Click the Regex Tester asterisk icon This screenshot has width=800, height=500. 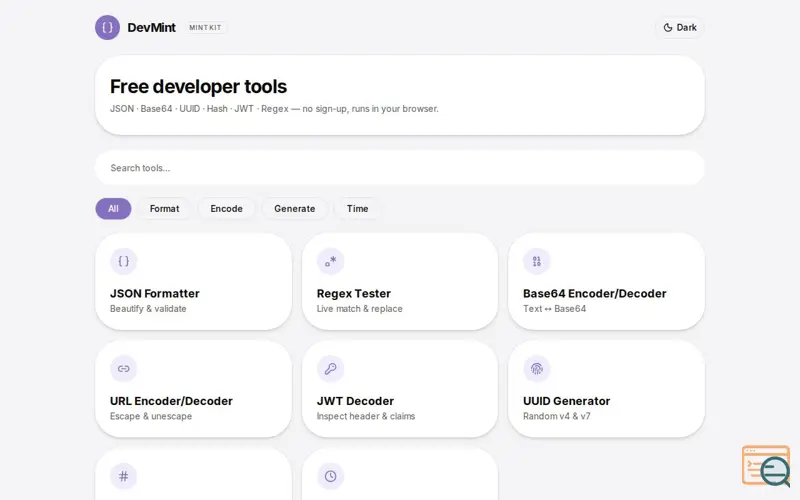click(331, 261)
